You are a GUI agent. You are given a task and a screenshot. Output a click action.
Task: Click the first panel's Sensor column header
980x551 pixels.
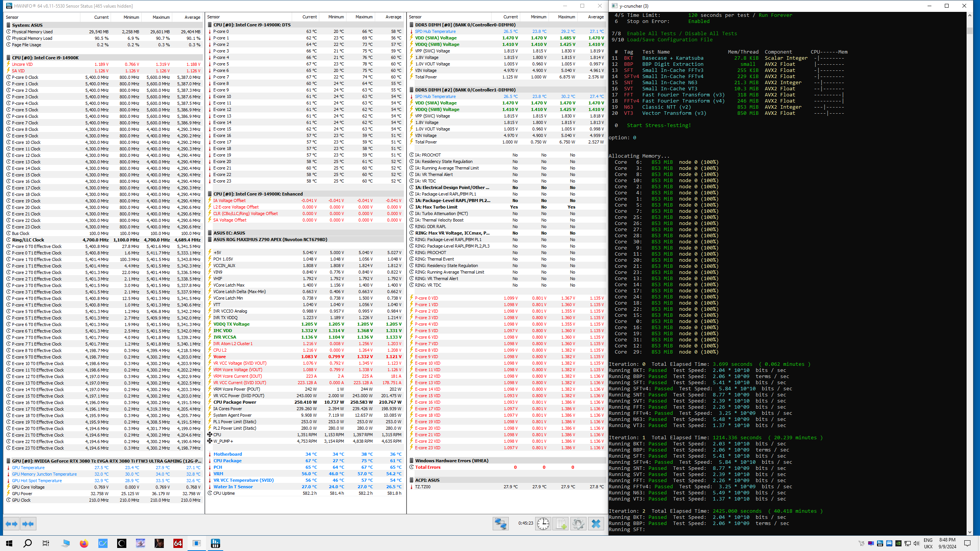point(42,17)
